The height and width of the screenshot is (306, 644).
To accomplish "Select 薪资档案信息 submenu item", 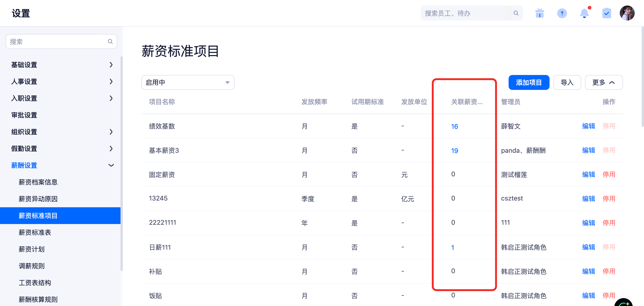I will point(38,182).
